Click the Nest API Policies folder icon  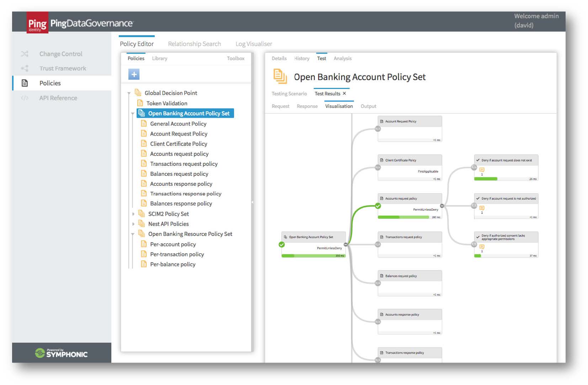click(x=142, y=223)
